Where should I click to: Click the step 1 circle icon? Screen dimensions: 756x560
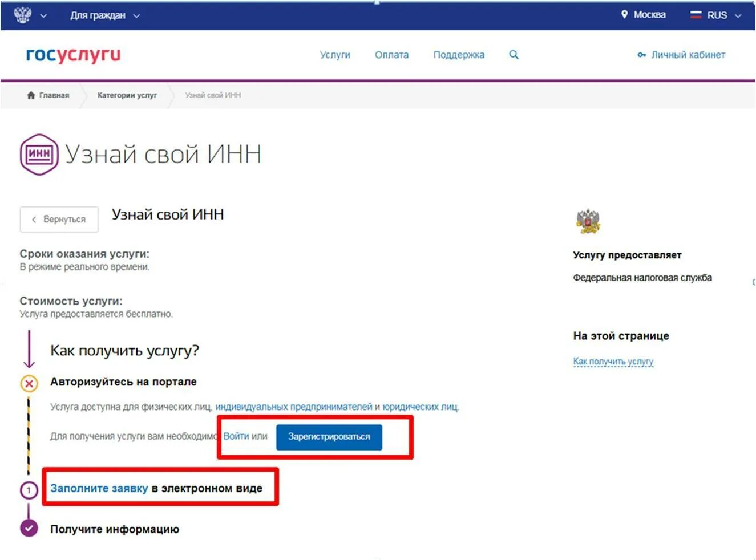click(29, 490)
